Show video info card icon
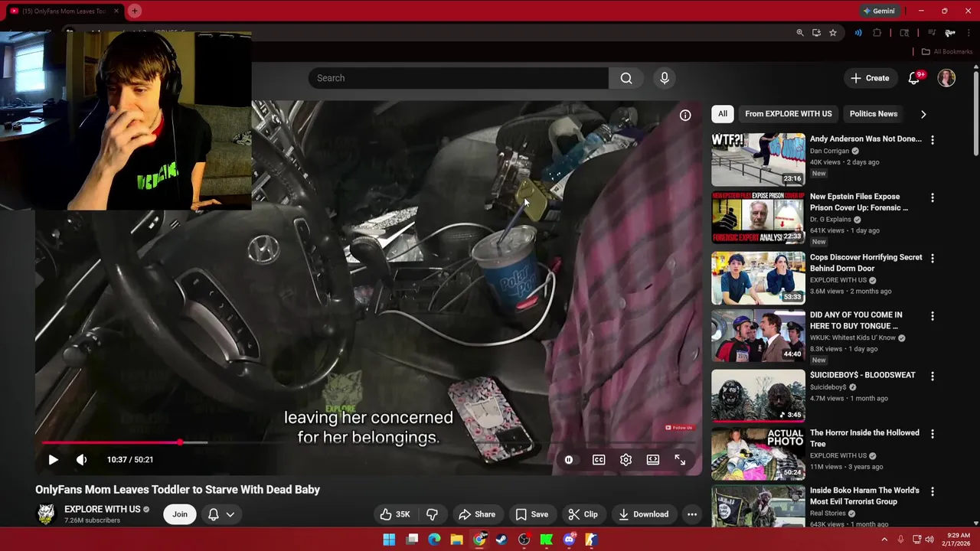This screenshot has width=980, height=551. (x=685, y=116)
